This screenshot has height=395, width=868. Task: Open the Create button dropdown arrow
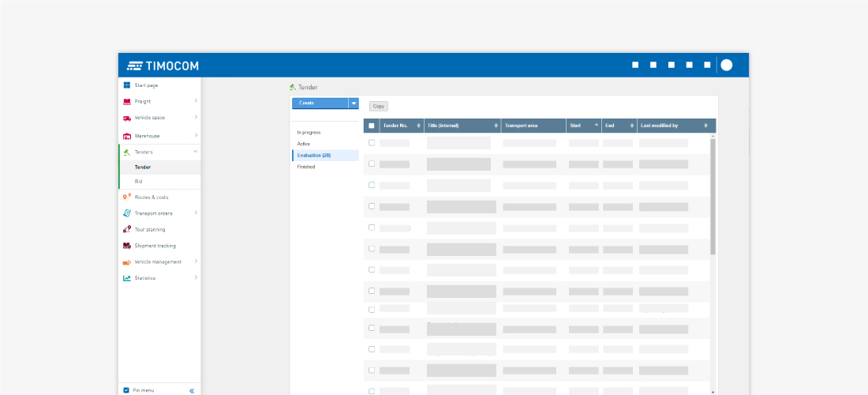pyautogui.click(x=354, y=103)
